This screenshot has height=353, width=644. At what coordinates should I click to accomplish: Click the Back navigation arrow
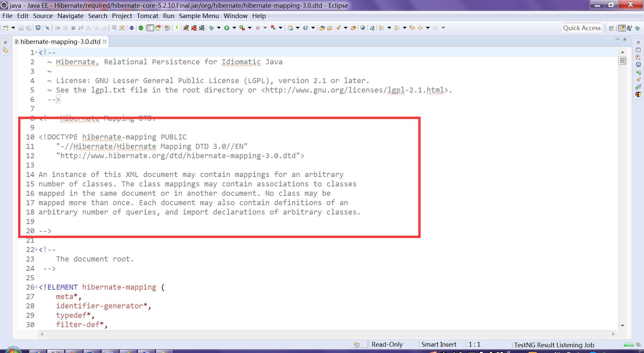[420, 28]
